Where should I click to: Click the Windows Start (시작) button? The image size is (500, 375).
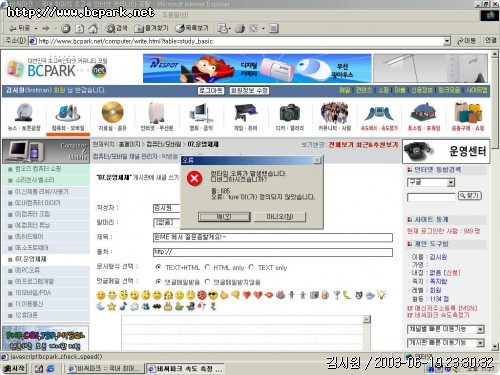14,368
